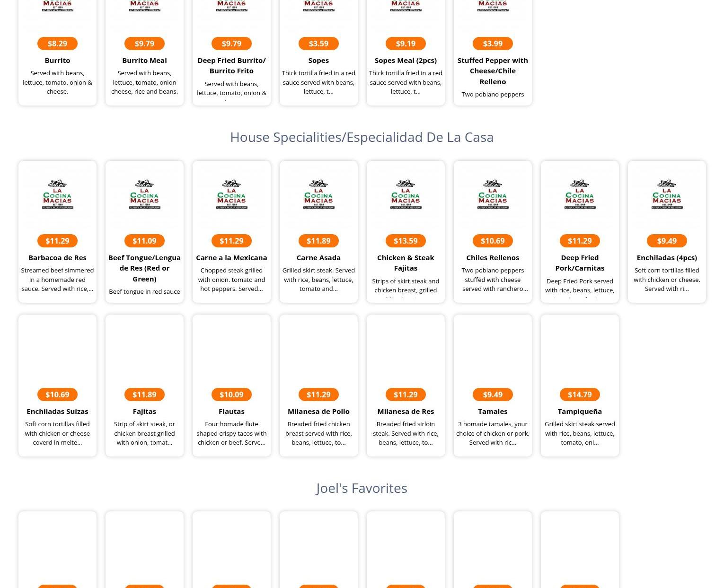Click the $9.19 Sopes Meal price badge
This screenshot has height=588, width=724.
406,44
